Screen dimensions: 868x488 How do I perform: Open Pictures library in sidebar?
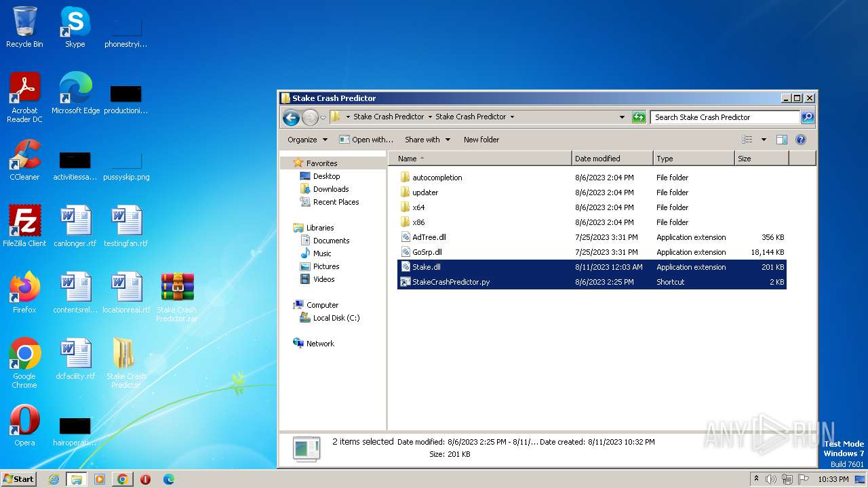point(326,266)
